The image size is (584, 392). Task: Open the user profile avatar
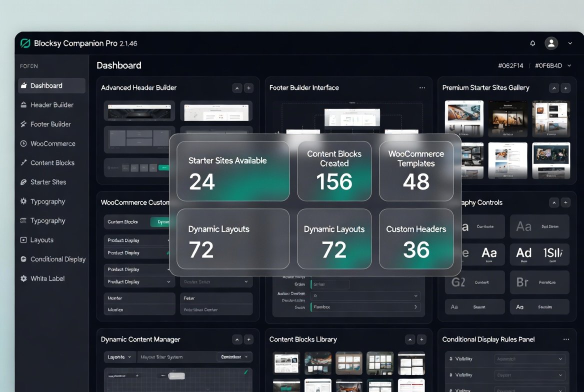551,43
